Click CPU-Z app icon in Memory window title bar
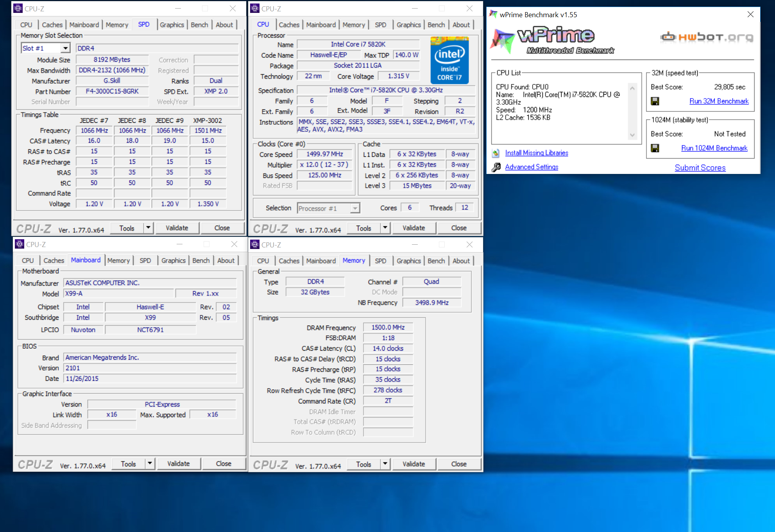This screenshot has width=775, height=532. coord(255,245)
